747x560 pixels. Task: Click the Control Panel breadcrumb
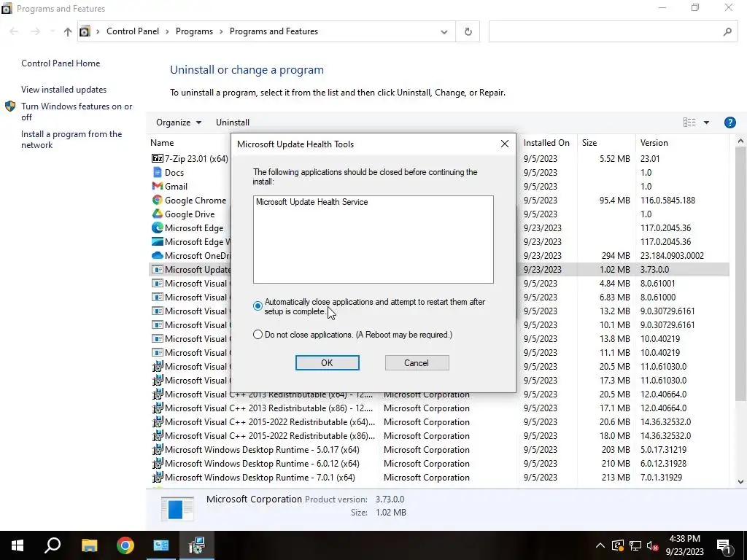[133, 31]
